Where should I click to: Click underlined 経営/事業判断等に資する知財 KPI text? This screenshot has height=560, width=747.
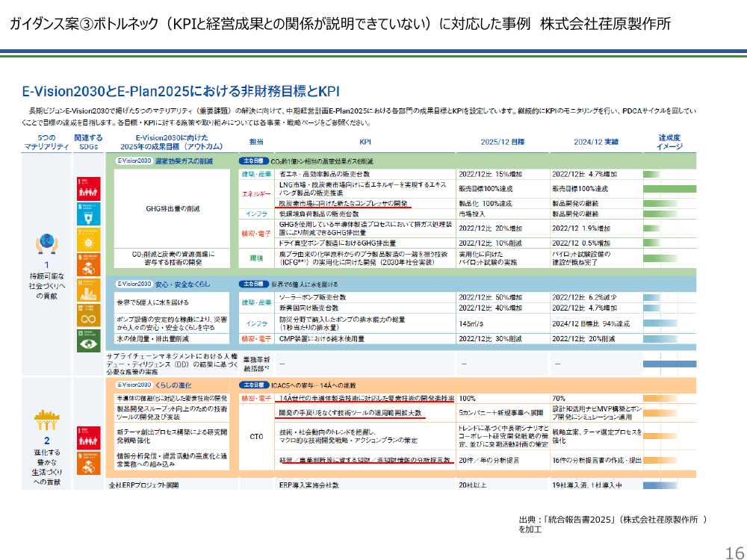tap(365, 461)
